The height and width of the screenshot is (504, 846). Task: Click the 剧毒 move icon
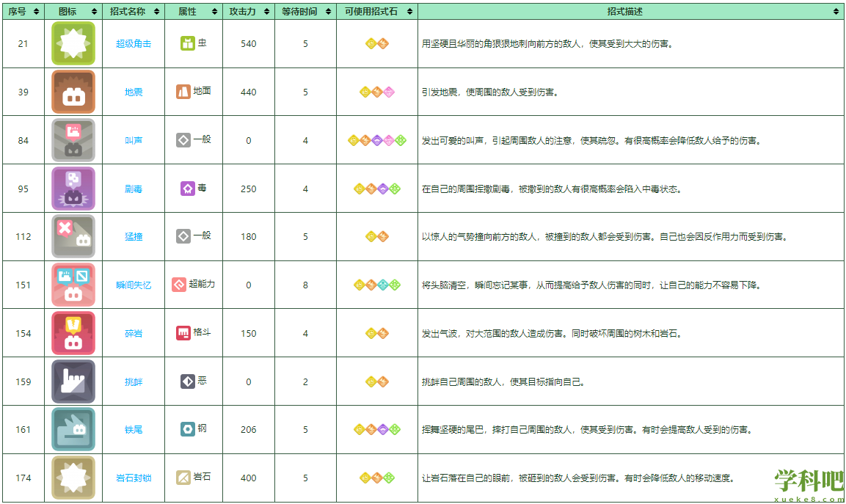pos(73,189)
